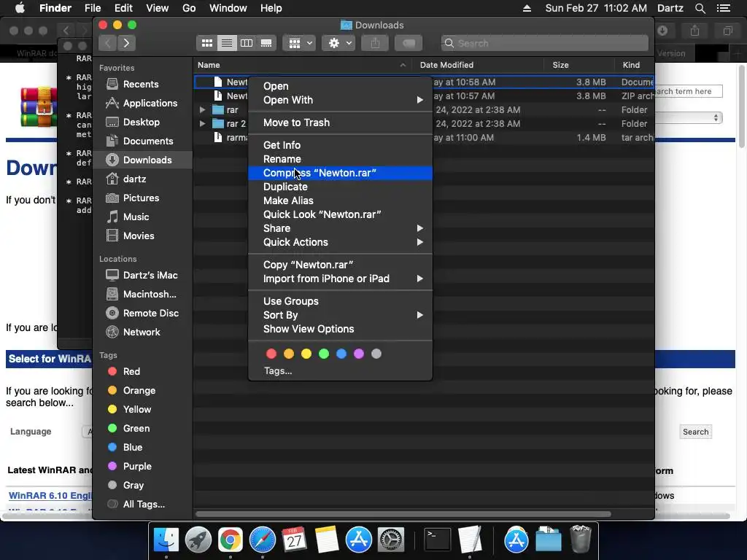The width and height of the screenshot is (747, 560).
Task: Sort by the Size column
Action: (578, 65)
